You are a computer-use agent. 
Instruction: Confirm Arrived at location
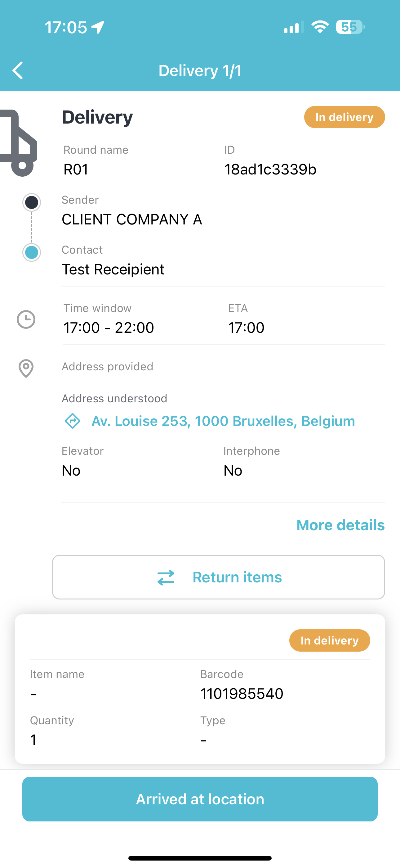point(200,799)
